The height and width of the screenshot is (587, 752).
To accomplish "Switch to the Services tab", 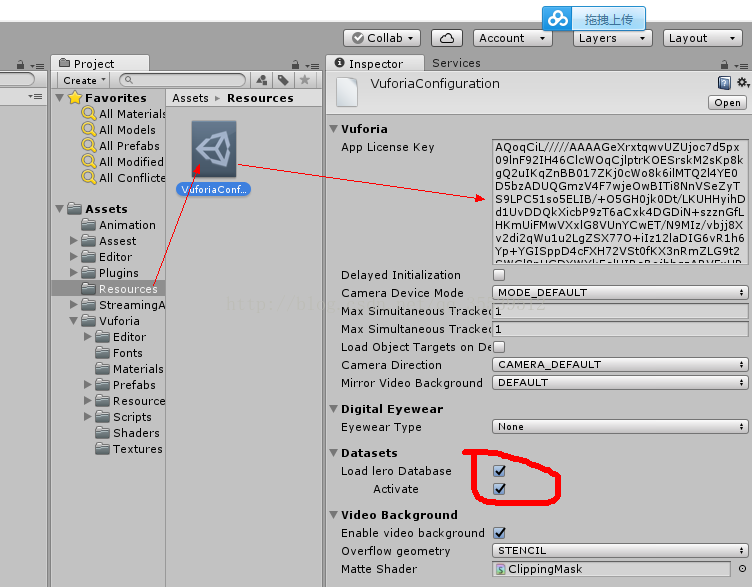I will click(456, 63).
